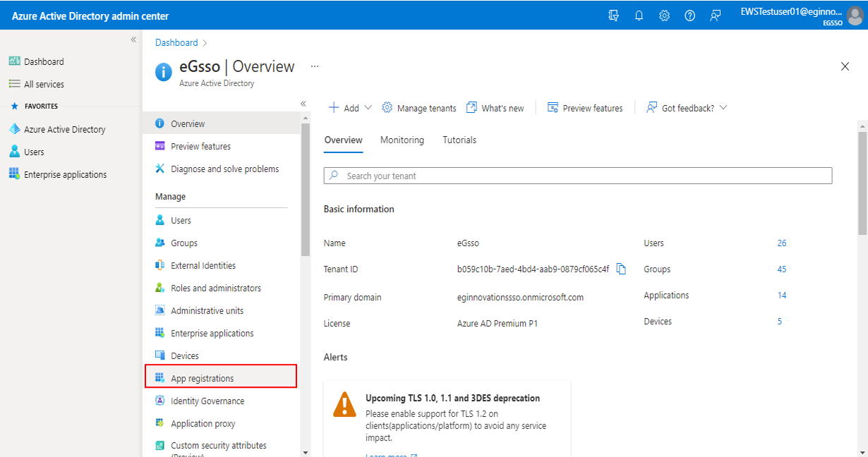Click Manage tenants button
868x457 pixels.
[x=419, y=108]
